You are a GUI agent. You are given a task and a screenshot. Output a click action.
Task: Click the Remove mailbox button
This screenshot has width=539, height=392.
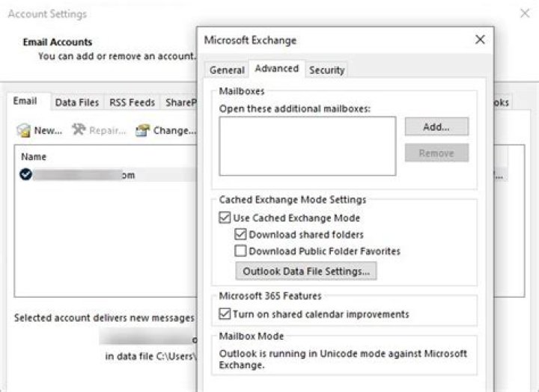436,153
